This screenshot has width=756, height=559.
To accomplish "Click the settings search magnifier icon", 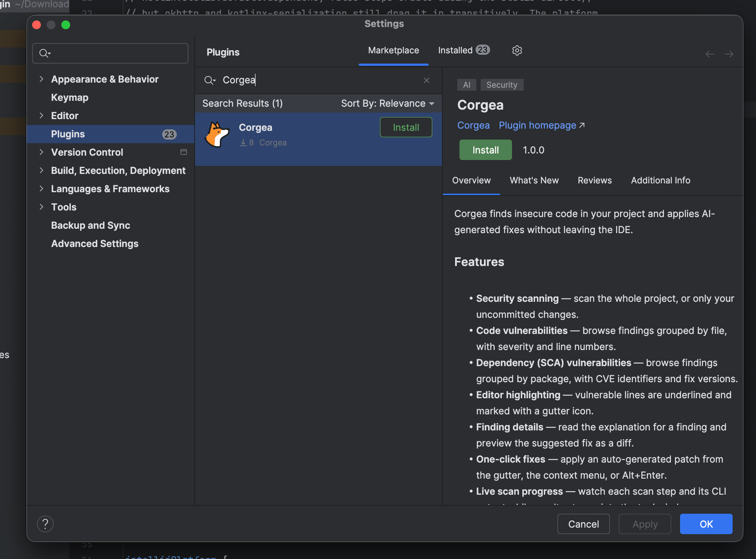I will [x=45, y=53].
